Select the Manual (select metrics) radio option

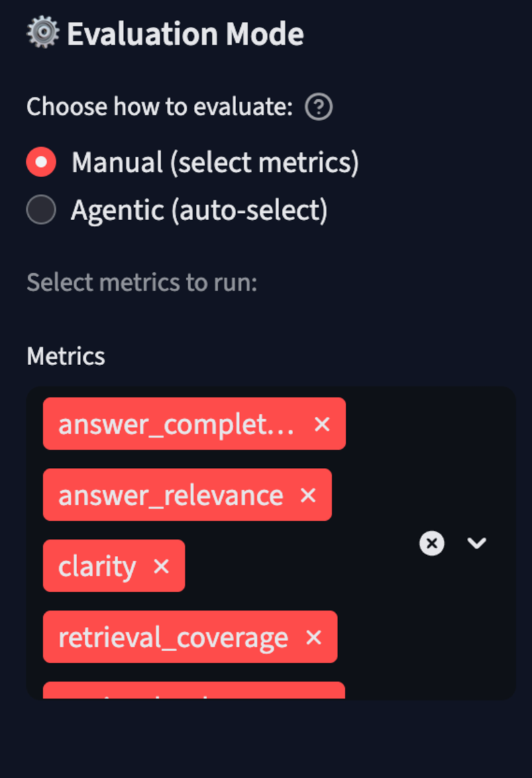42,162
